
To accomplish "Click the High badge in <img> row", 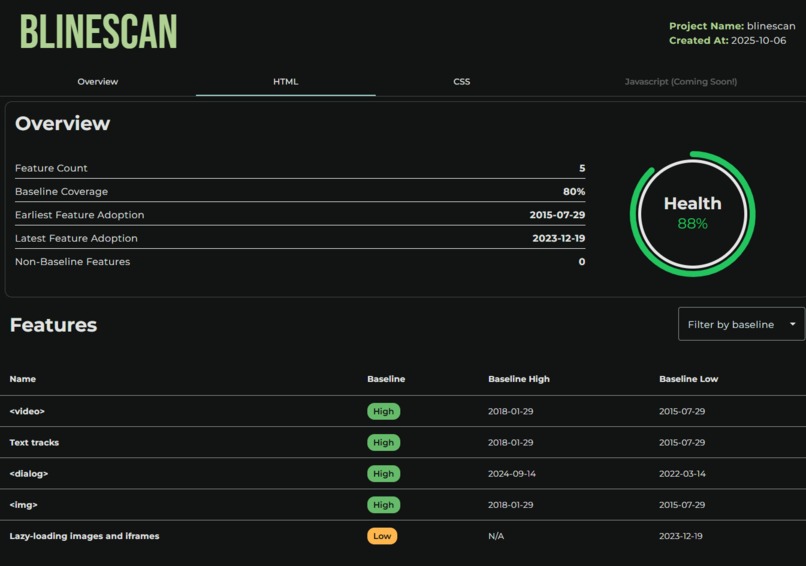I will pyautogui.click(x=383, y=505).
